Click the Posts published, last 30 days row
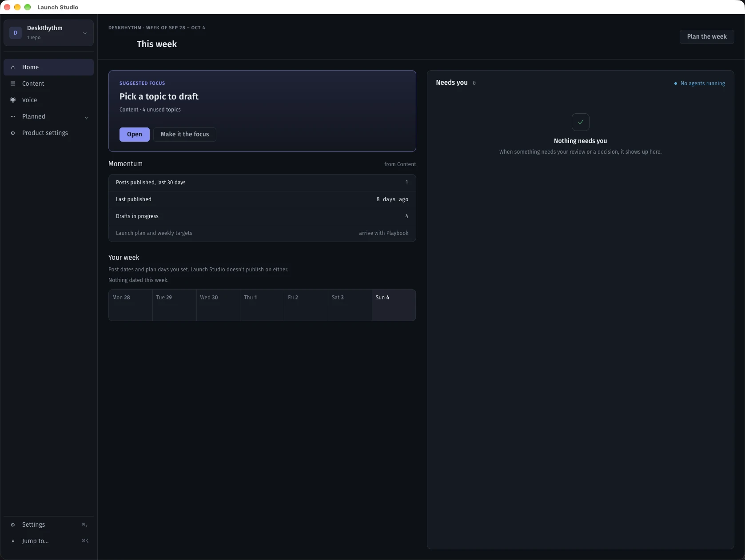Viewport: 745px width, 560px height. pyautogui.click(x=262, y=183)
